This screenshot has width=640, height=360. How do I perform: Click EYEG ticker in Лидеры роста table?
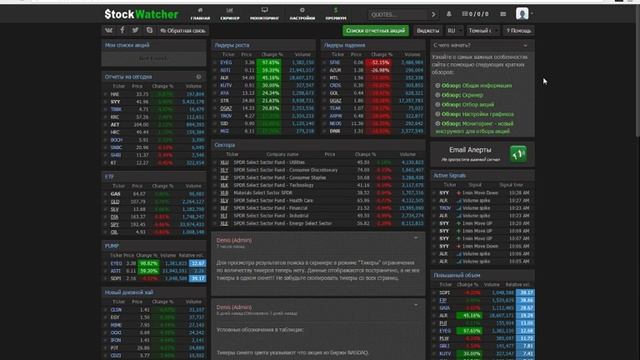tap(226, 62)
